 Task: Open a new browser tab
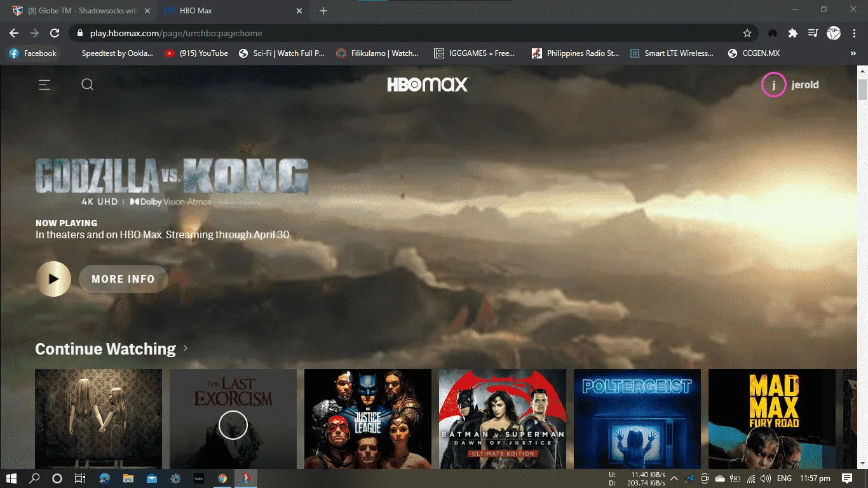[x=323, y=11]
